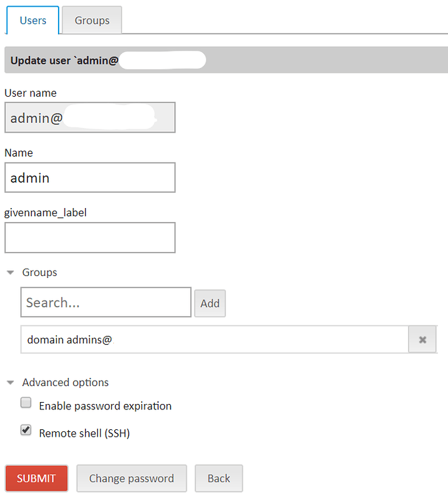
Task: Click the Update user heading bar
Action: click(226, 60)
